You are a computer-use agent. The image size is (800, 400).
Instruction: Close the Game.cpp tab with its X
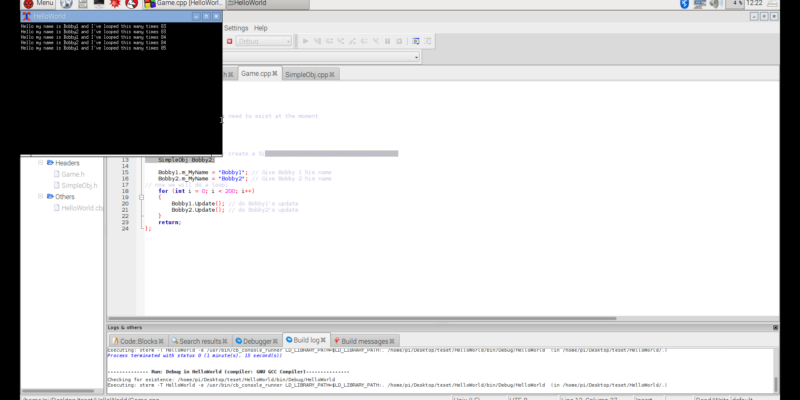click(x=275, y=74)
